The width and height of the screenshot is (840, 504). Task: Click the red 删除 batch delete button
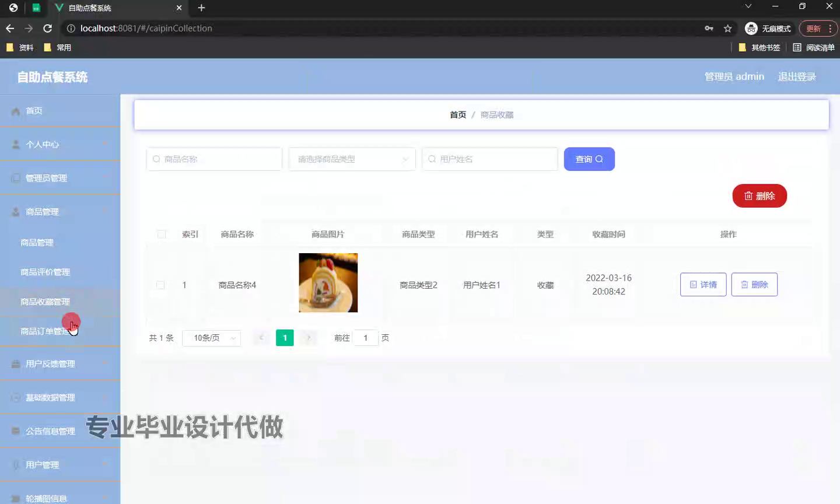[759, 196]
